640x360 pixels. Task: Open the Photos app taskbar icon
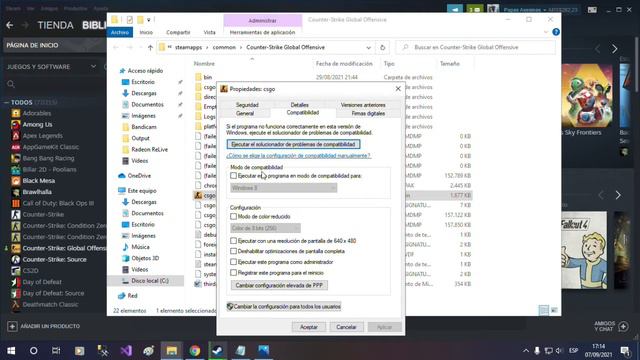(264, 351)
